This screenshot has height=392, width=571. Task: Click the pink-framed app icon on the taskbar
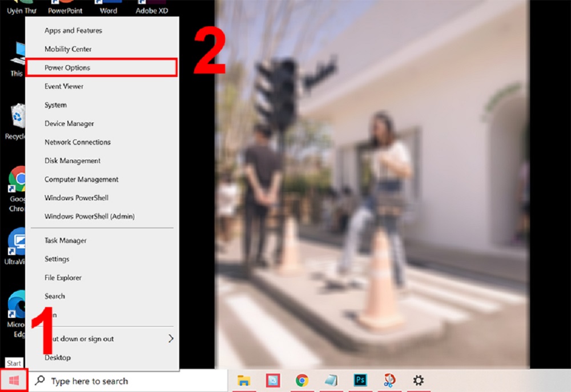273,381
